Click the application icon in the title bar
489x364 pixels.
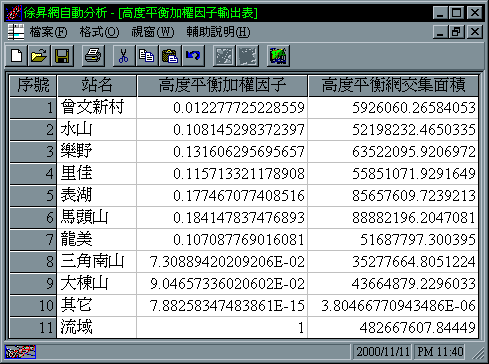coord(14,13)
